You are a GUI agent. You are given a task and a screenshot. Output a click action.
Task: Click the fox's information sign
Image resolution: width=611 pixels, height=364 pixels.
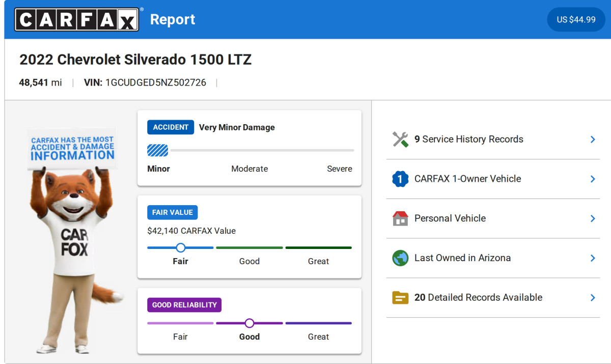point(72,148)
